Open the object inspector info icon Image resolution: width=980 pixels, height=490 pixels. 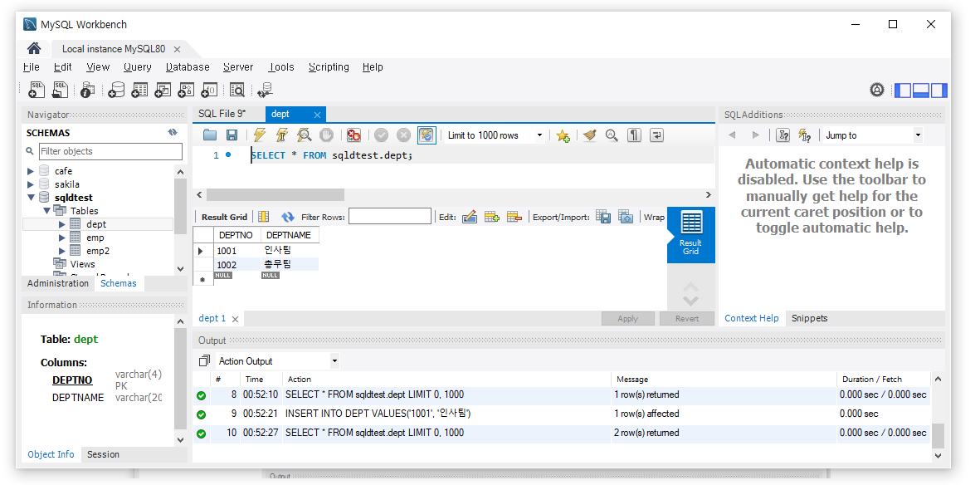pyautogui.click(x=87, y=91)
